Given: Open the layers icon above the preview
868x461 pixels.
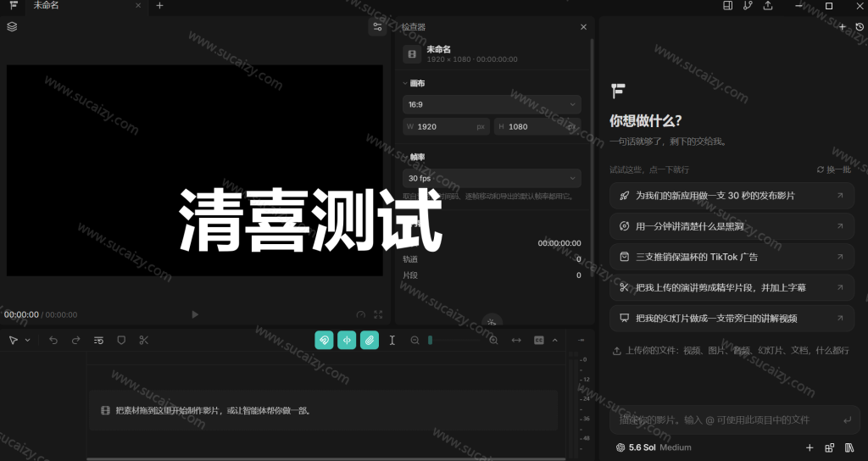Looking at the screenshot, I should pos(12,26).
